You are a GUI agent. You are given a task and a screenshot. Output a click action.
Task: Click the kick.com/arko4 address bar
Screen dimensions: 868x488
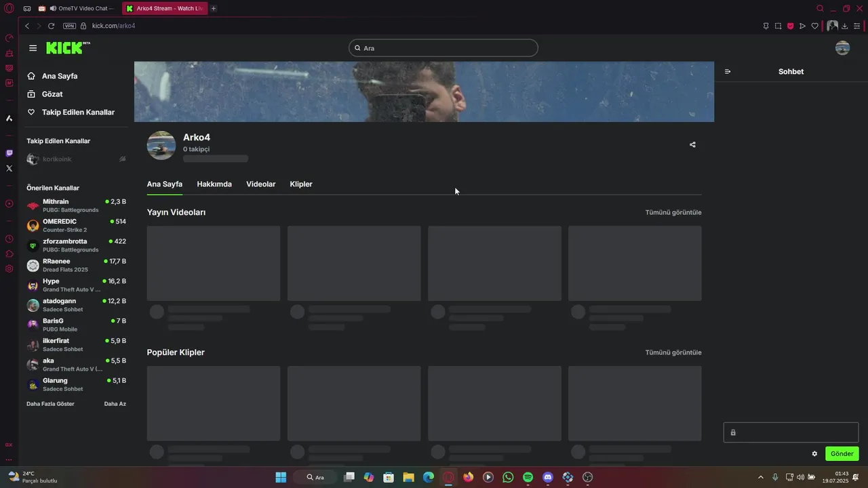click(x=114, y=26)
